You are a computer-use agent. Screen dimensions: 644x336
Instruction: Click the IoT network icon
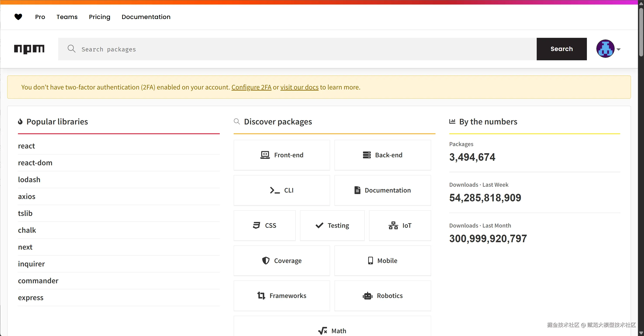tap(393, 225)
